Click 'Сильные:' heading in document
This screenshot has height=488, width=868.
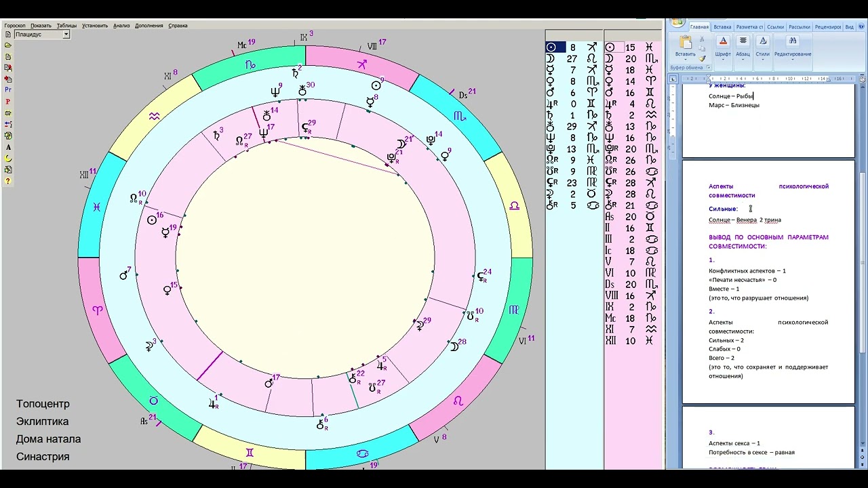point(723,209)
